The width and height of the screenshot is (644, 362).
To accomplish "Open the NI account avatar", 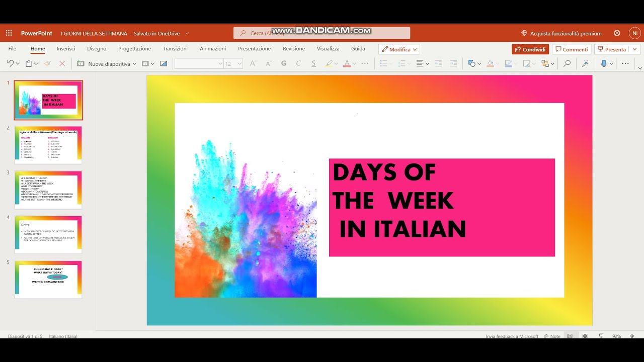I will (635, 33).
